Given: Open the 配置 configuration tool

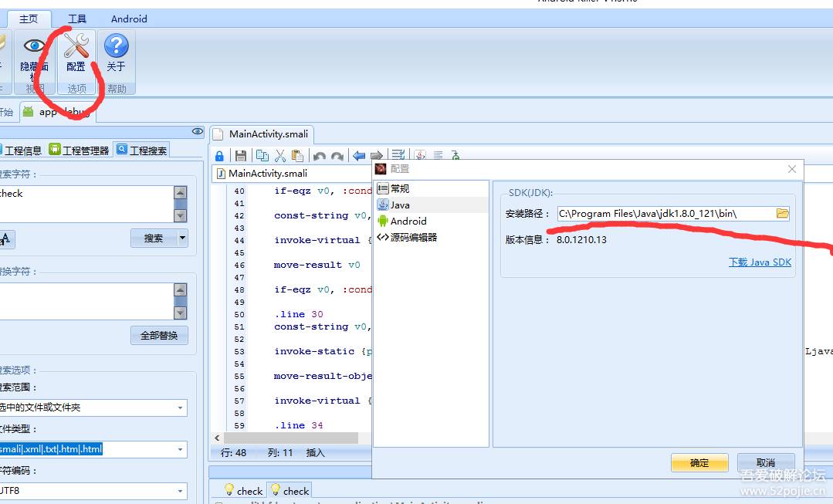Looking at the screenshot, I should [x=76, y=52].
